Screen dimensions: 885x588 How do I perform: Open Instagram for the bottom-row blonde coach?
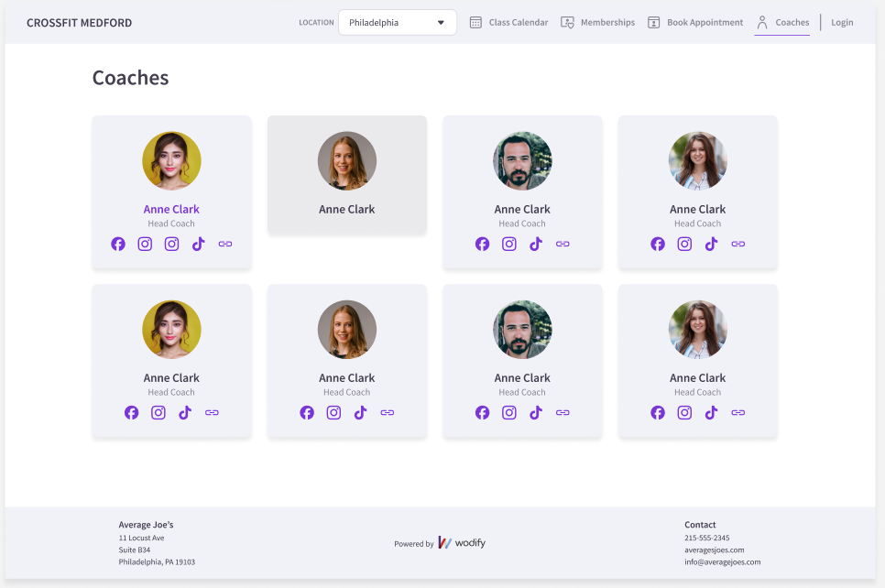[333, 412]
